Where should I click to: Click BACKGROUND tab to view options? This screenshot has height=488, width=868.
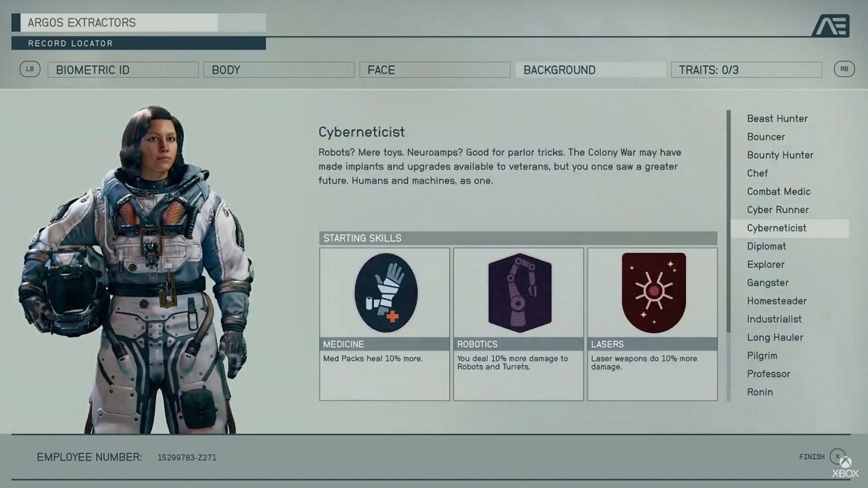[559, 70]
